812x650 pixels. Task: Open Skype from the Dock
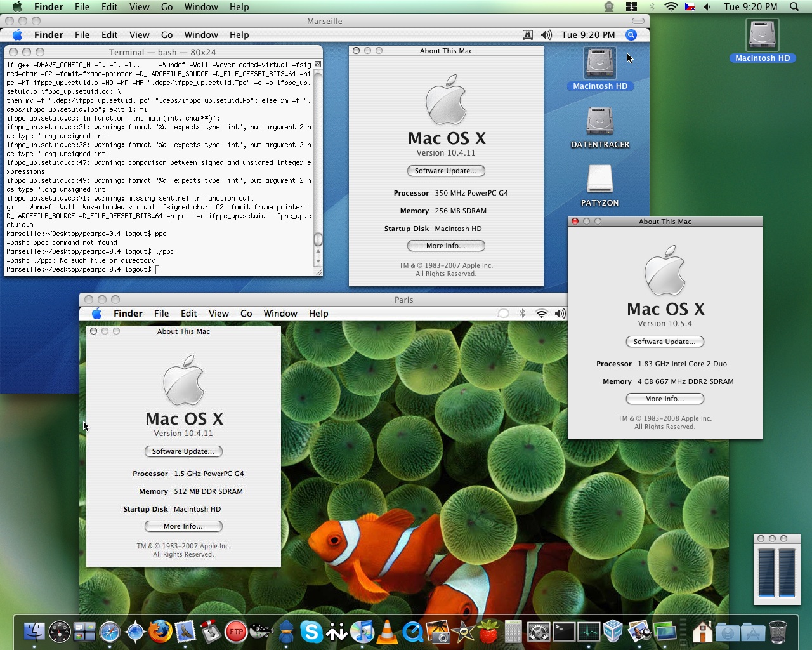point(311,632)
